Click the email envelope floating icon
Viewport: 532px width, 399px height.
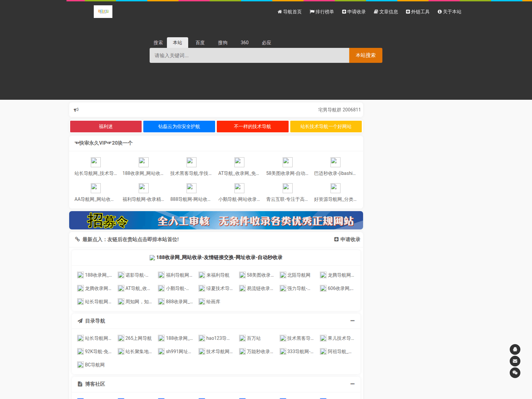(515, 361)
